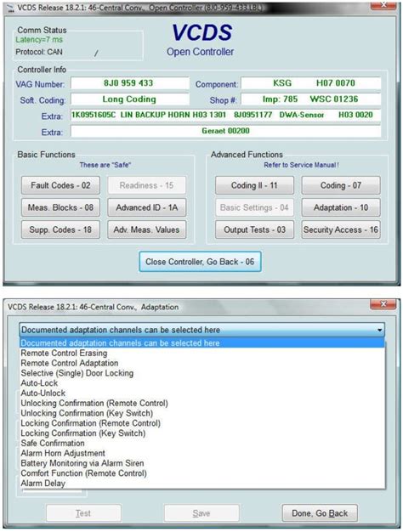
Task: Click Close Controller, Go Back - 06
Action: pyautogui.click(x=200, y=262)
